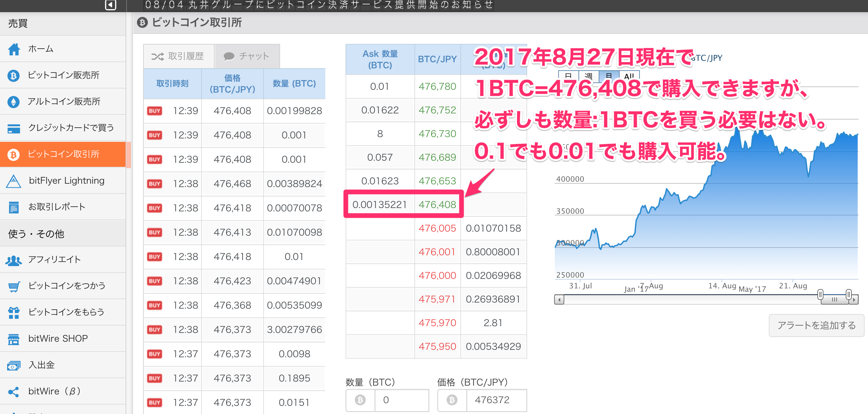Open bitFlyer Lightning in the sidebar

click(x=63, y=181)
